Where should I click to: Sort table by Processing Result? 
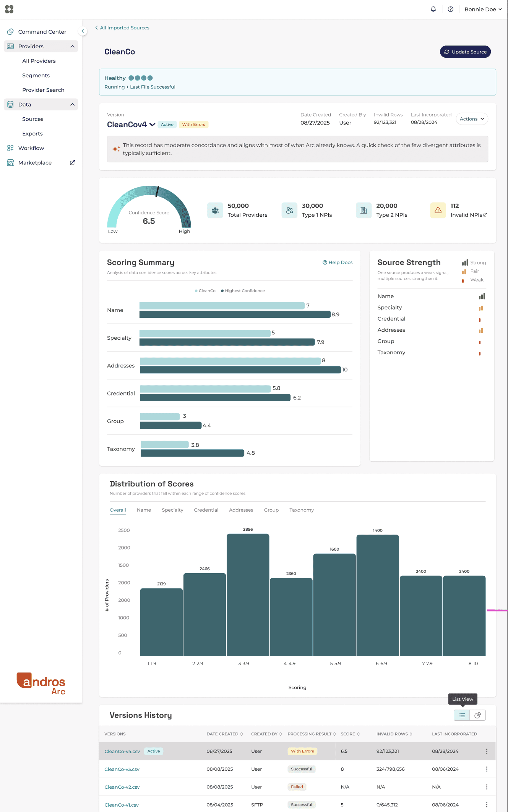312,734
